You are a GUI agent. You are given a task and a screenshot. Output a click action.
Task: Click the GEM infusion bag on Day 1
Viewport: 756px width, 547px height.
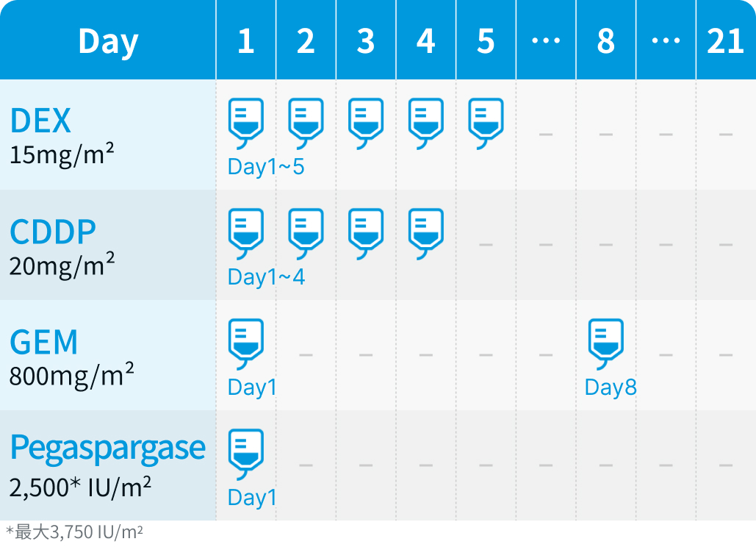[246, 344]
